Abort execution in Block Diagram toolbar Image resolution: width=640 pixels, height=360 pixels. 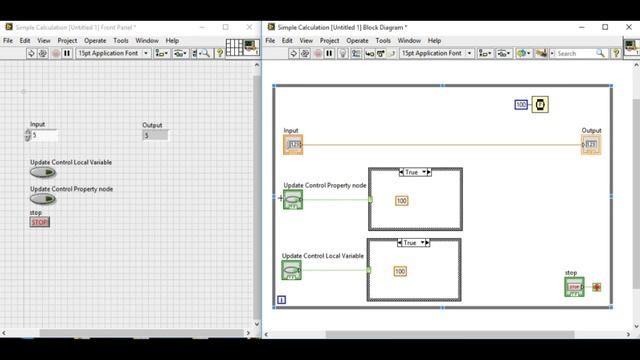(318, 53)
